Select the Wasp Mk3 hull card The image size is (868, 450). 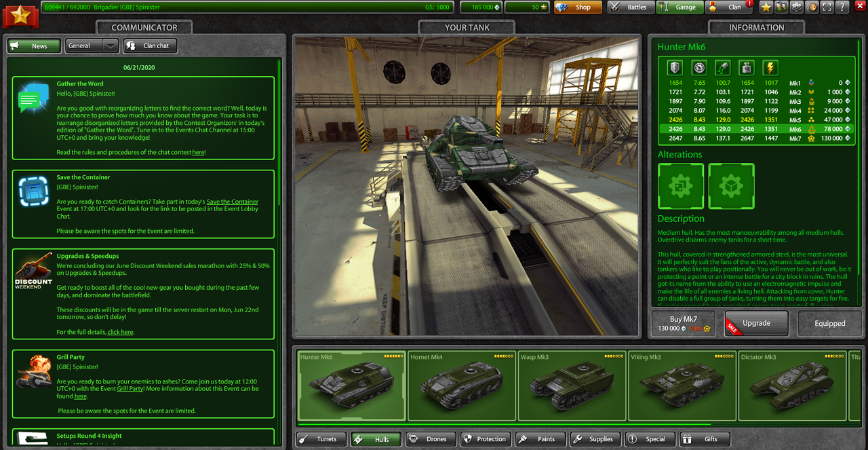point(572,386)
